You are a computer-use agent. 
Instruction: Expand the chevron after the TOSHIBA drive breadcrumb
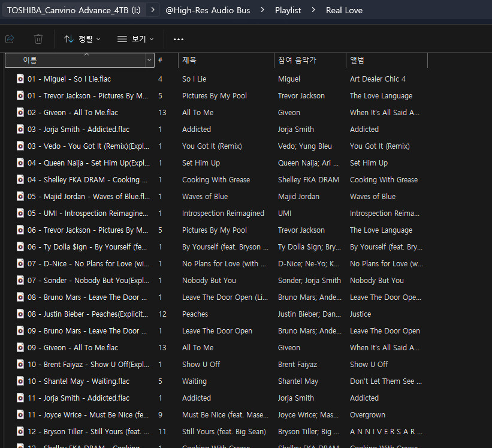tap(154, 10)
